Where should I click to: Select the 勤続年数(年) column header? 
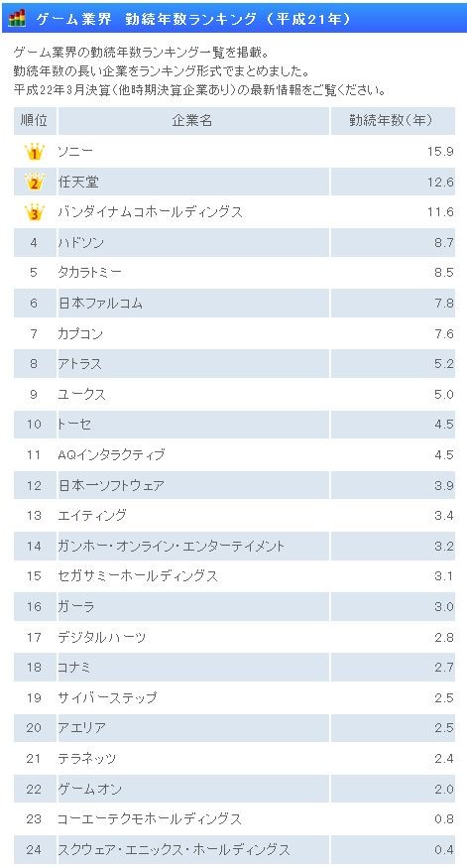point(393,121)
